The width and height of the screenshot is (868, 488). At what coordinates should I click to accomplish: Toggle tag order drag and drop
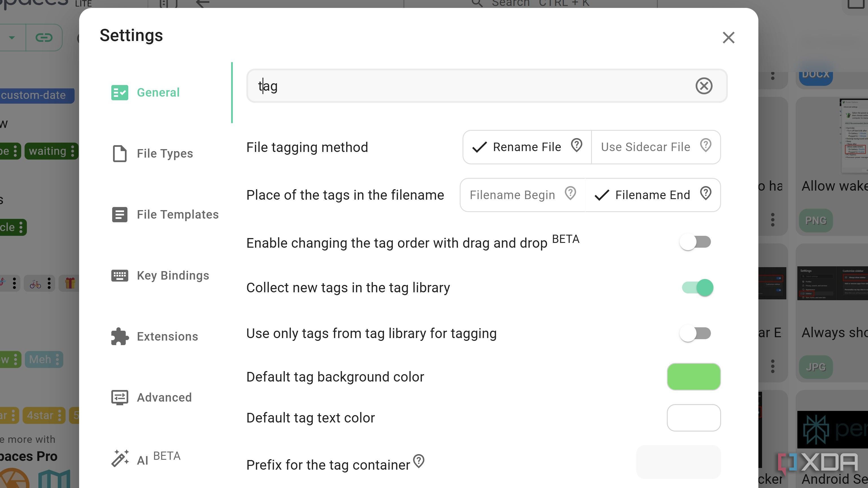[695, 242]
